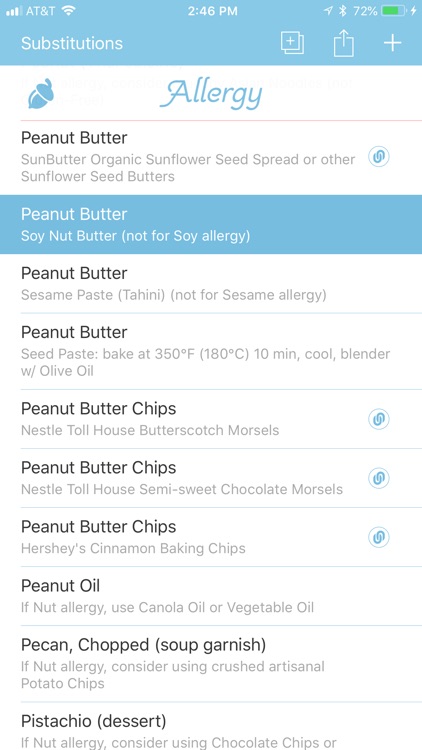Open link icon for SunButter Sunflower Seed Spread
Viewport: 422px width, 750px height.
[x=378, y=157]
